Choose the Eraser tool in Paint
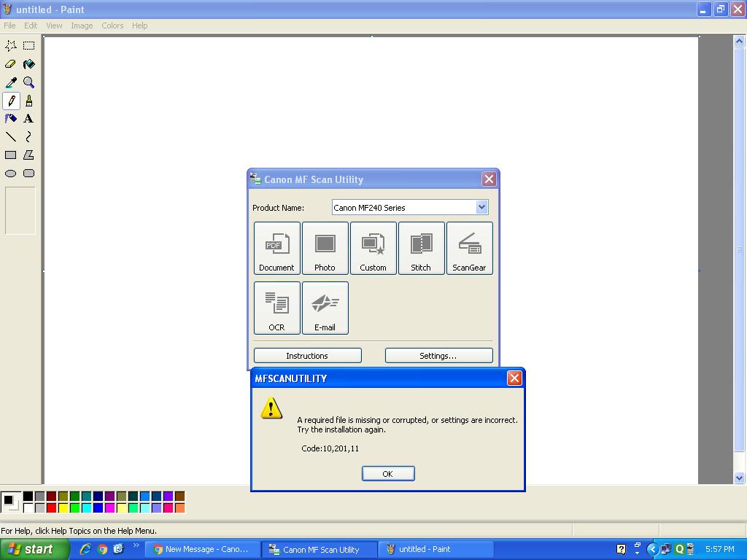747x560 pixels. 11,64
